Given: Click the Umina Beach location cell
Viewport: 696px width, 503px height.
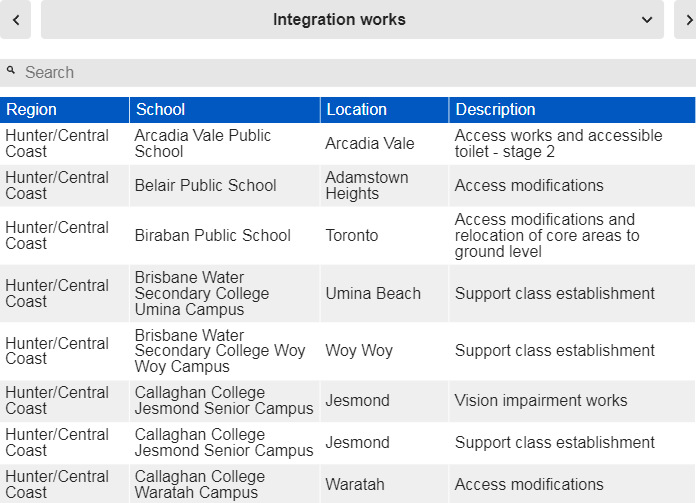Looking at the screenshot, I should point(384,293).
